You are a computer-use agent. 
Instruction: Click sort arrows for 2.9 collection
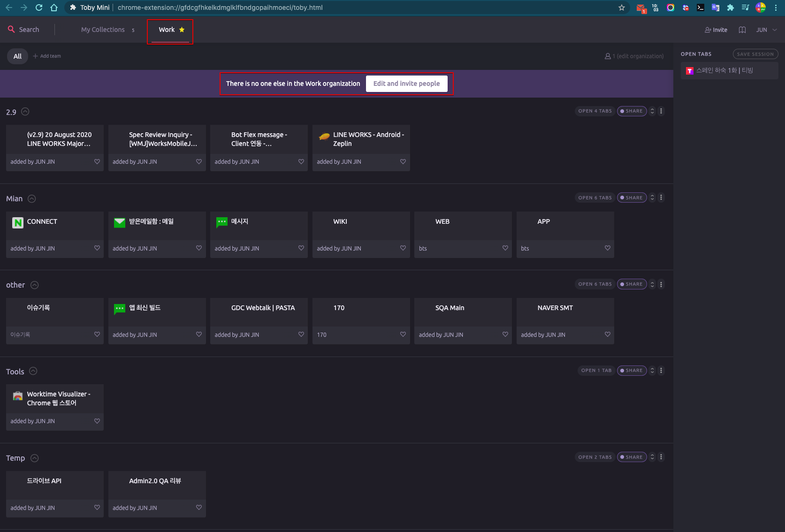[x=652, y=111]
